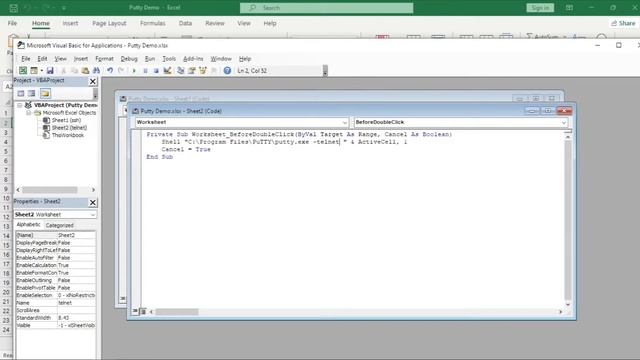
Task: Select Sheet1 (ssh) in project tree
Action: pos(66,120)
